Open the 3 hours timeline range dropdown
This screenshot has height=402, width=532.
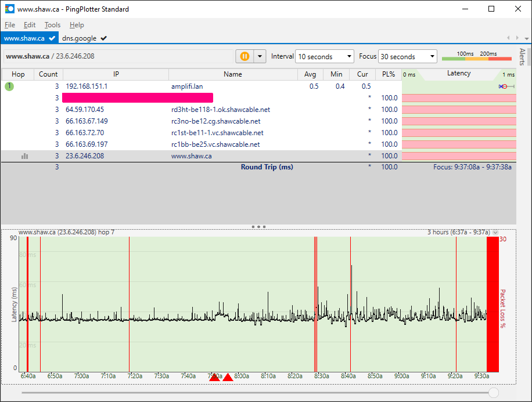(495, 232)
